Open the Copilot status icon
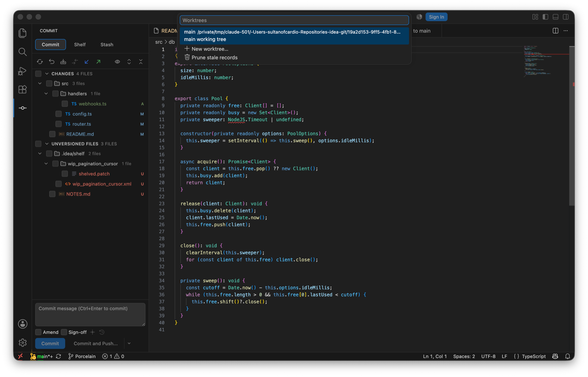 pos(555,356)
